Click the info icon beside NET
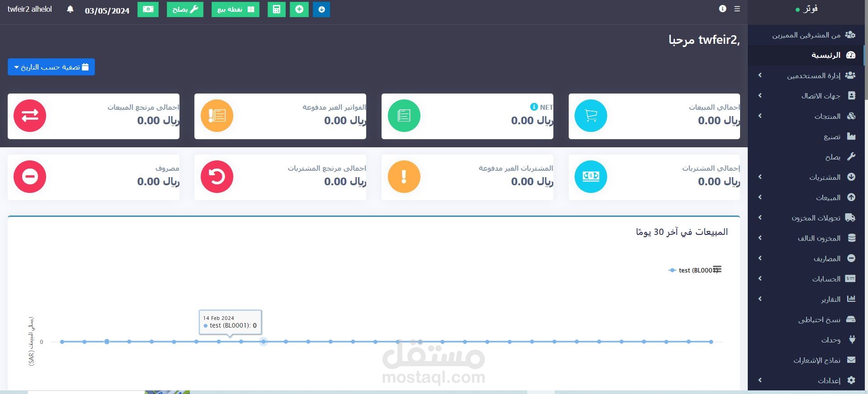Screen dimensions: 868x394 (534, 107)
